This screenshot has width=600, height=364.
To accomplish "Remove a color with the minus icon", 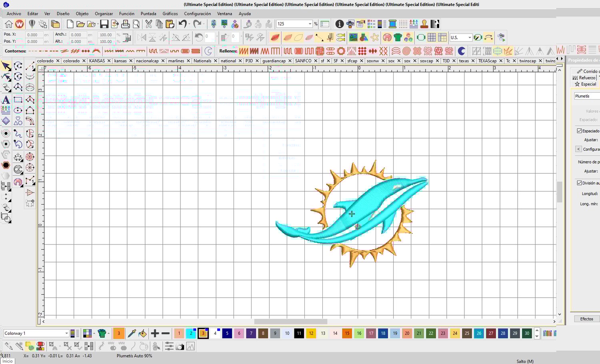I will click(166, 333).
